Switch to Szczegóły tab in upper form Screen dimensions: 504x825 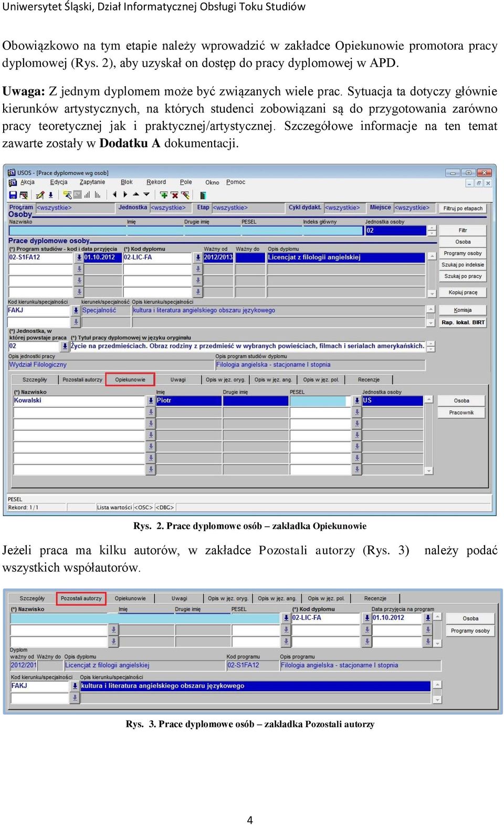tap(35, 379)
